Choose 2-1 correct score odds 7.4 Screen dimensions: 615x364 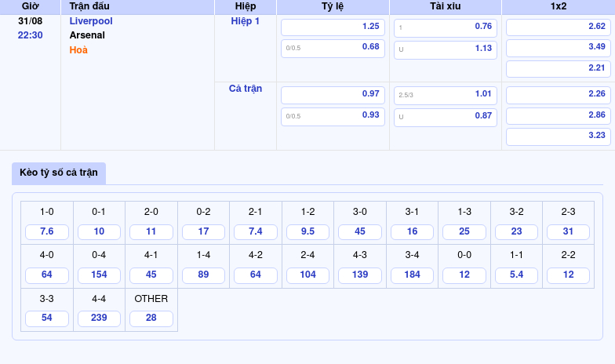255,232
